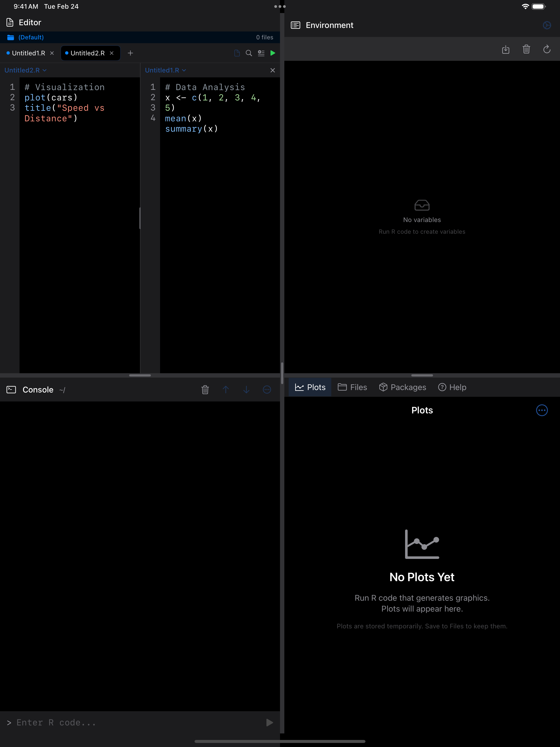The image size is (560, 747).
Task: Open Environment settings gear icon
Action: 547,25
